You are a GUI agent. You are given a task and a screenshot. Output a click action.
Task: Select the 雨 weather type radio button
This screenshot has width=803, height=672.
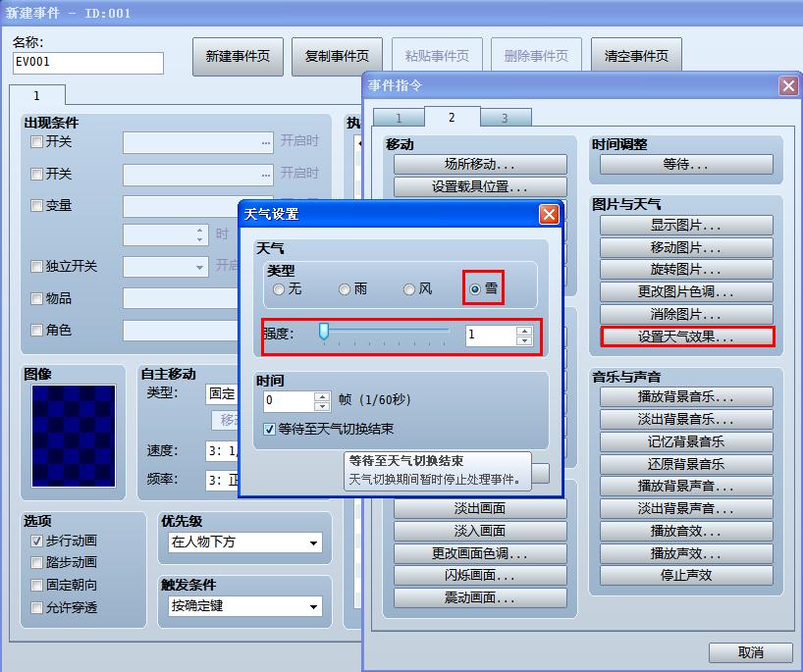(x=345, y=289)
